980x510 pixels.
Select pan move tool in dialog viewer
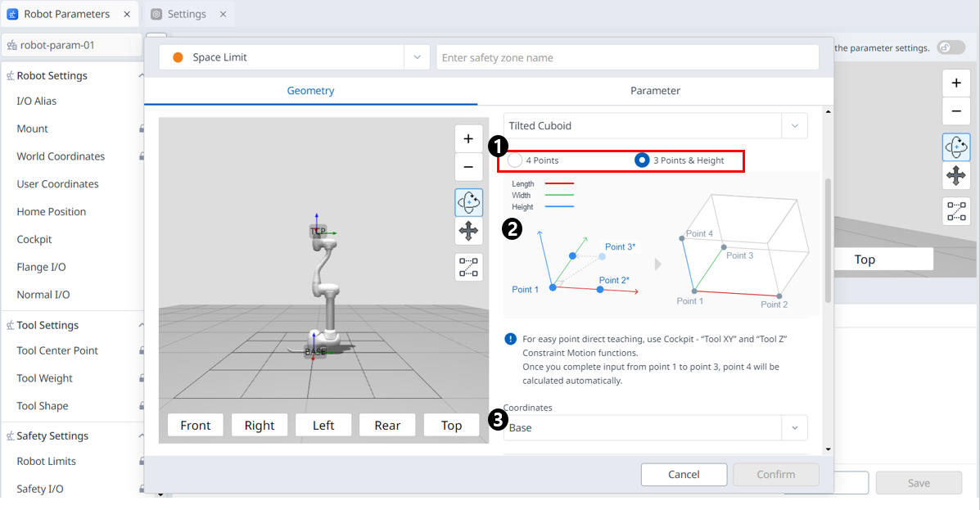click(x=468, y=231)
